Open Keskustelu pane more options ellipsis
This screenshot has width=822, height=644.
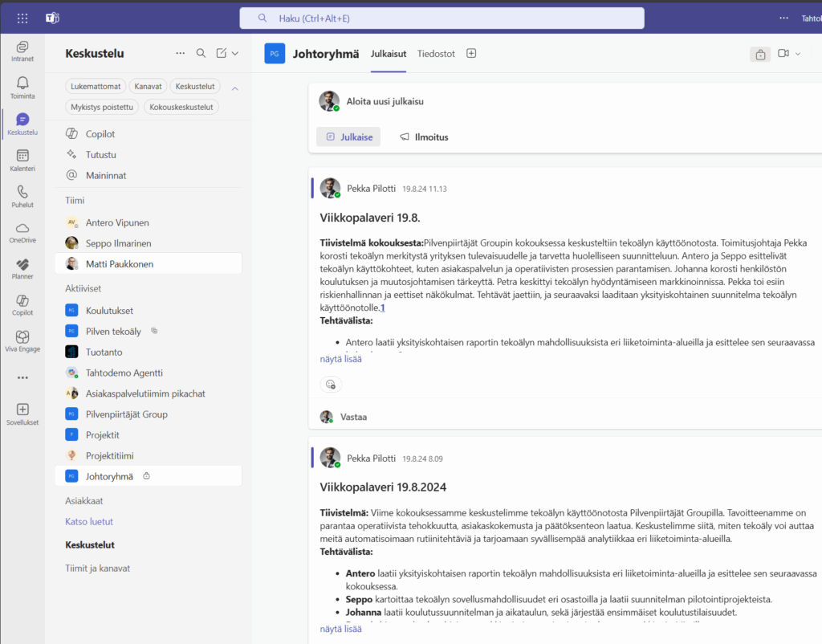point(181,53)
